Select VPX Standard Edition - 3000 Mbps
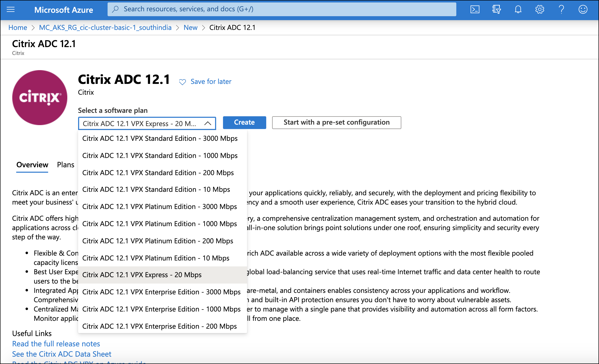Image resolution: width=599 pixels, height=364 pixels. click(x=162, y=138)
